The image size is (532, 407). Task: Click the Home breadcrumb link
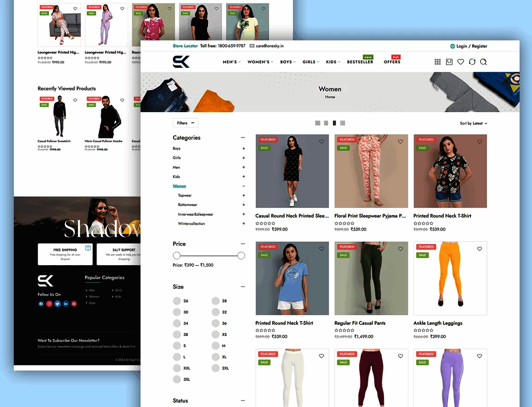[330, 97]
